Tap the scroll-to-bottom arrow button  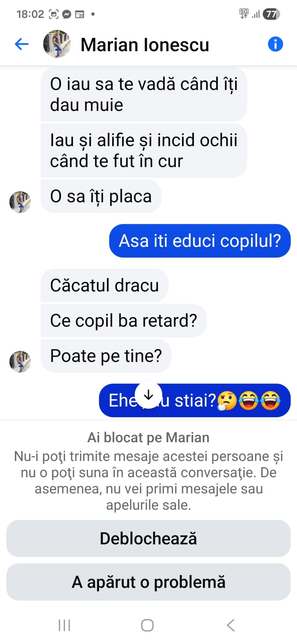(148, 395)
